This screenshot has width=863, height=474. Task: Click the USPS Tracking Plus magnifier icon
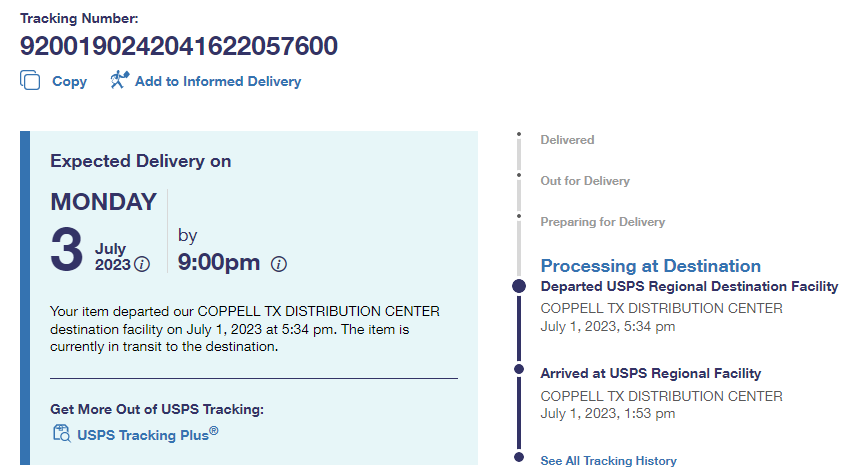click(x=61, y=433)
